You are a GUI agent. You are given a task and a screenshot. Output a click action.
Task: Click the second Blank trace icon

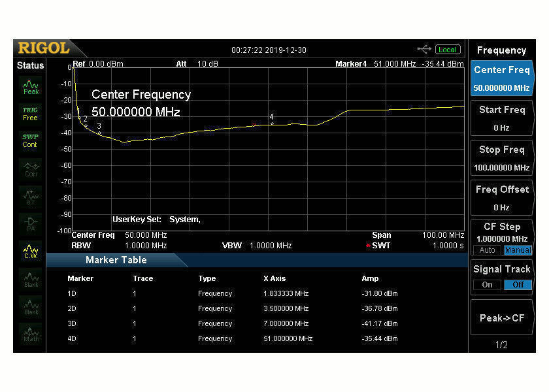point(31,307)
